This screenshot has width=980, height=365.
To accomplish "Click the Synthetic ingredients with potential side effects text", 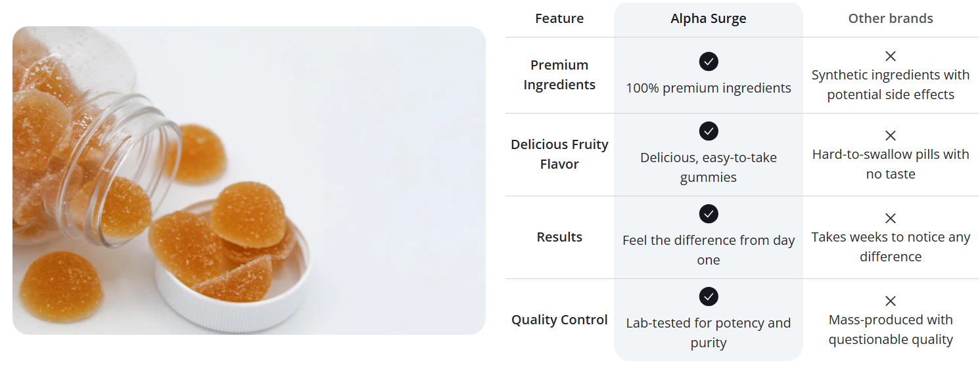I will (891, 85).
